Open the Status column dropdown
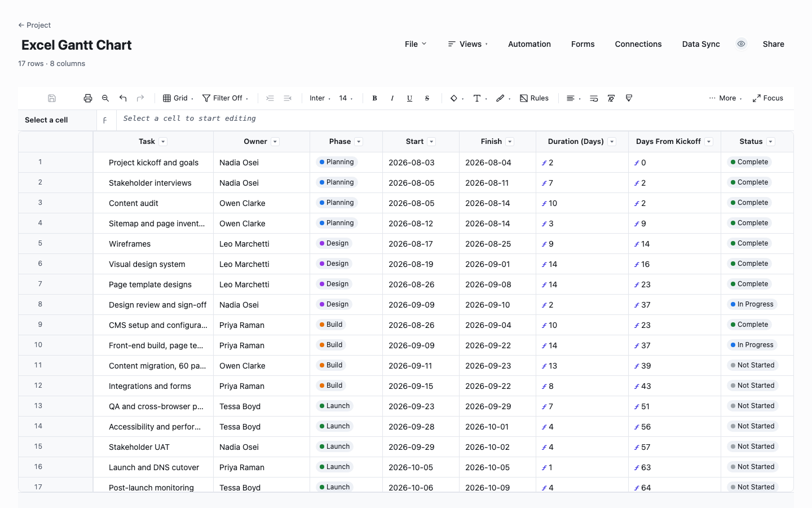 tap(771, 142)
